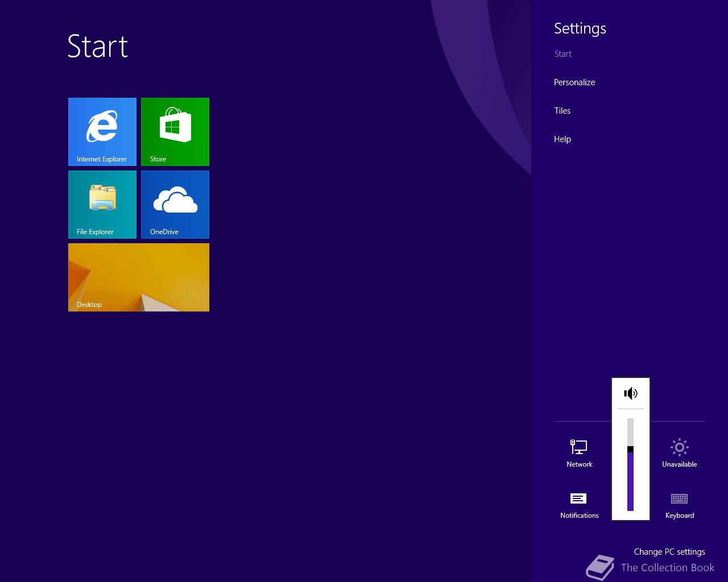Open the Internet Explorer tile
The image size is (728, 582).
tap(102, 132)
